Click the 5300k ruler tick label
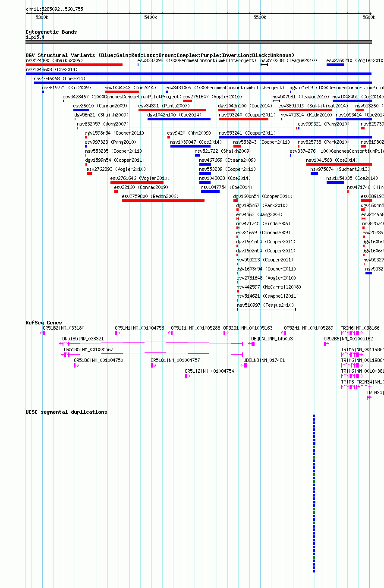Viewport: 384px width, 588px height. coord(42,17)
